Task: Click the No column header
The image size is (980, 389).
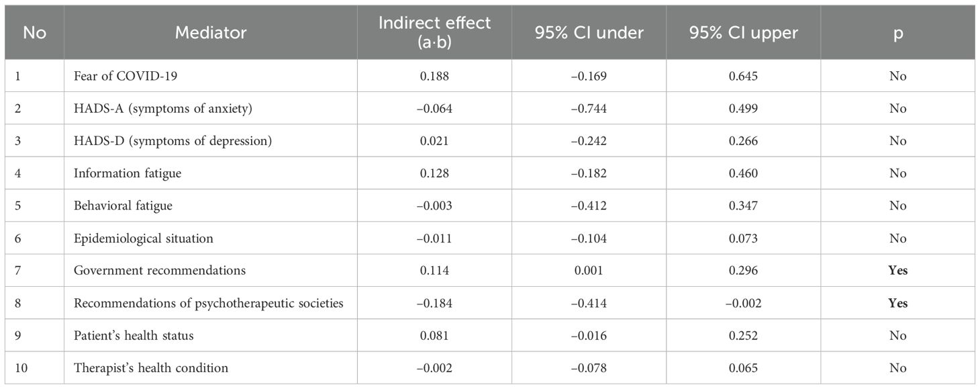Action: pyautogui.click(x=35, y=32)
